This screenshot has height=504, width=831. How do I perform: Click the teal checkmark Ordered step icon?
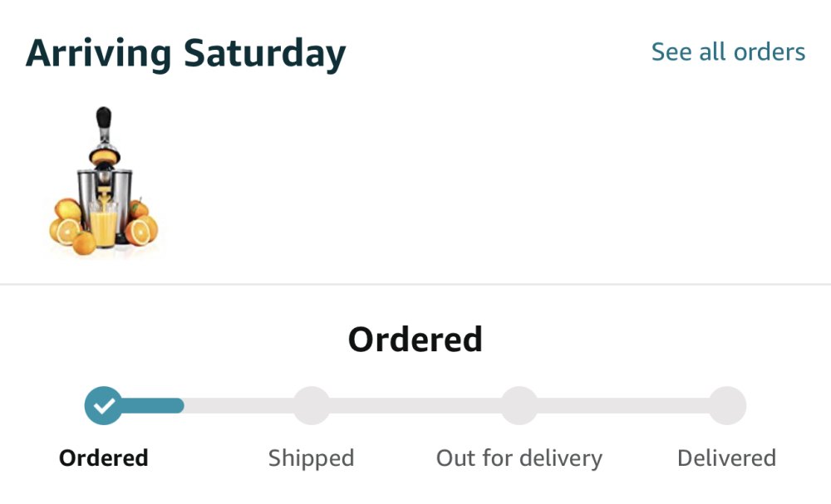[103, 405]
